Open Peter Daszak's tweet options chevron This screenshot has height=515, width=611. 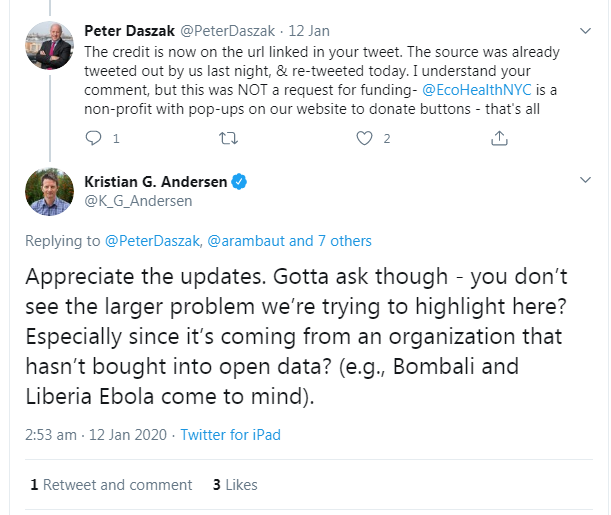coord(585,32)
